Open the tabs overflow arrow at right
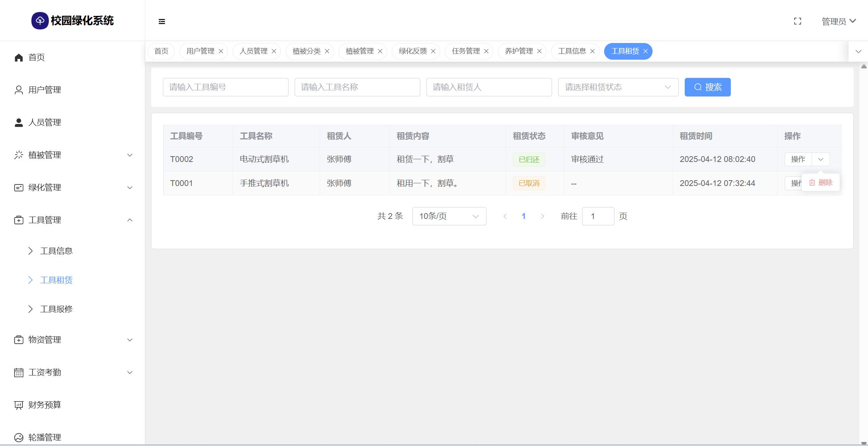This screenshot has width=868, height=446. tap(858, 51)
